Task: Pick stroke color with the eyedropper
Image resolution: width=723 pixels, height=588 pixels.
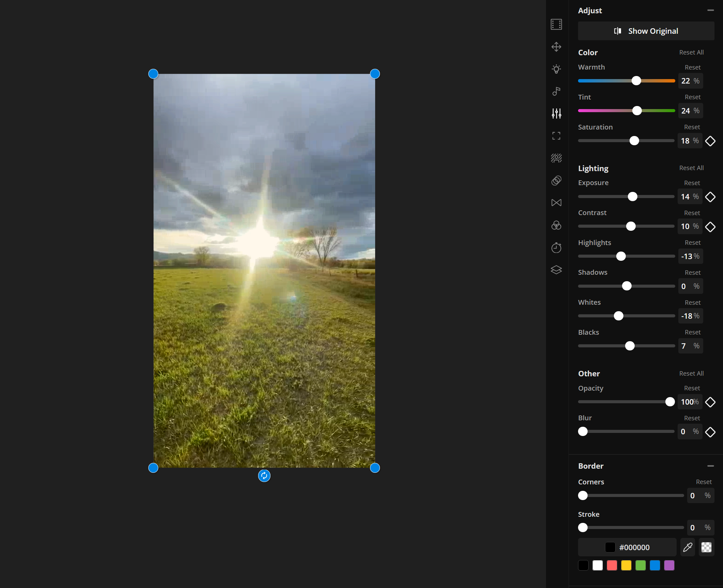Action: (688, 547)
